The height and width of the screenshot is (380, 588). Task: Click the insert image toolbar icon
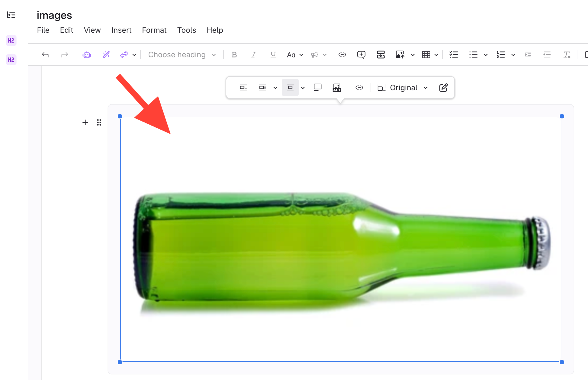point(400,55)
